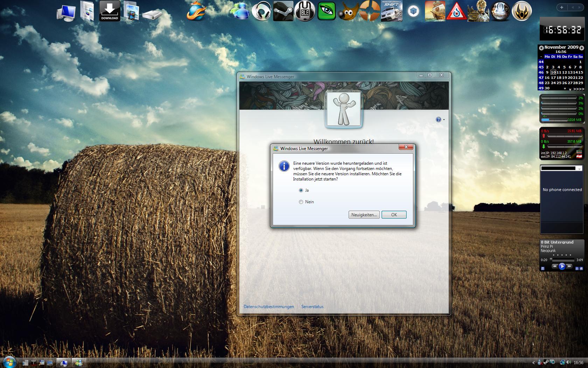Skip to next track in media gadget
The width and height of the screenshot is (588, 368).
pos(570,266)
